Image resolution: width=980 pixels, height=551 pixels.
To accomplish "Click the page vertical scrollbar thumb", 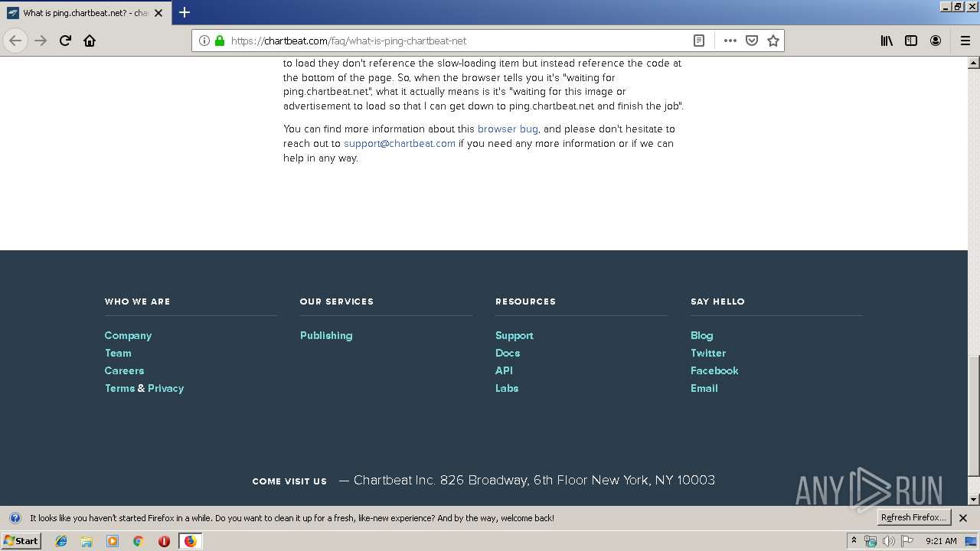I will (974, 416).
